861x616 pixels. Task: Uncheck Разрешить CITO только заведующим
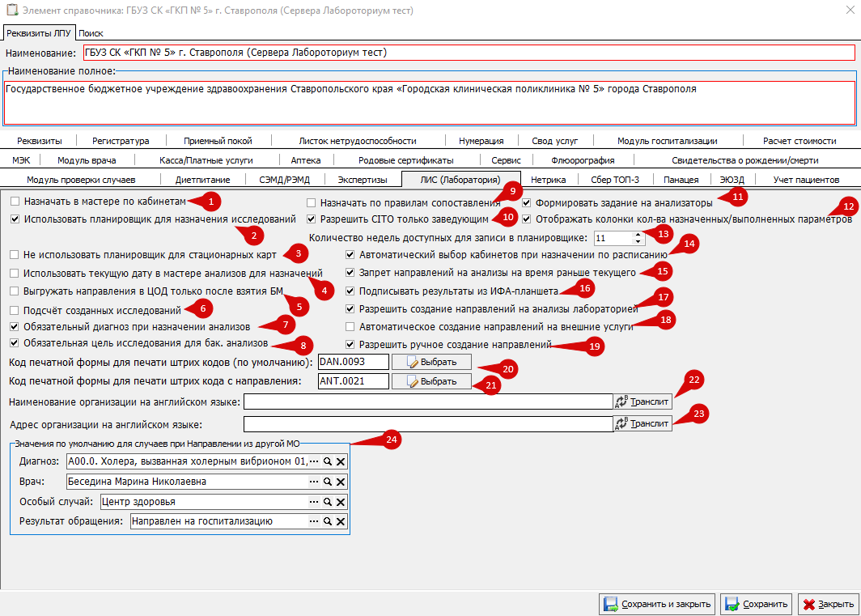click(x=312, y=219)
